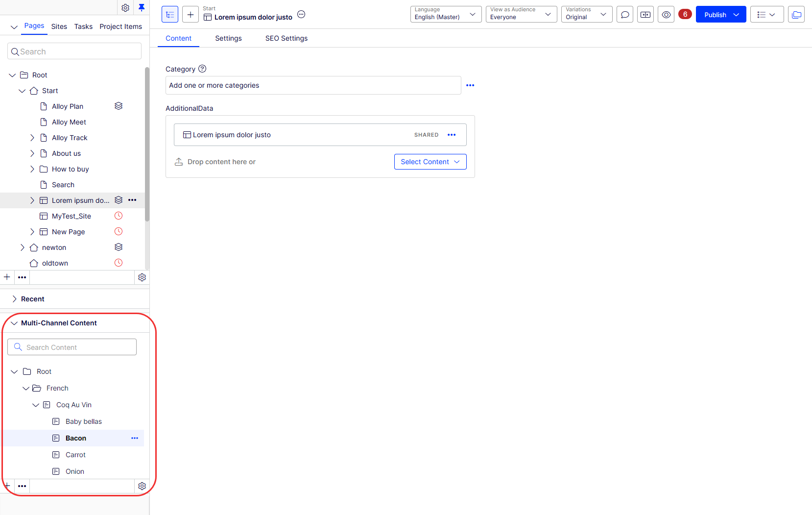Click the Publish button
Screen dimensions: 812x515
pos(715,15)
